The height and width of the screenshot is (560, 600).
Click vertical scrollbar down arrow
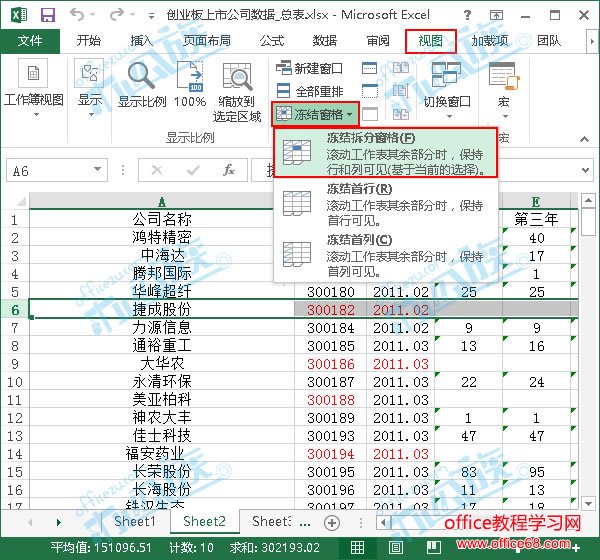(588, 503)
